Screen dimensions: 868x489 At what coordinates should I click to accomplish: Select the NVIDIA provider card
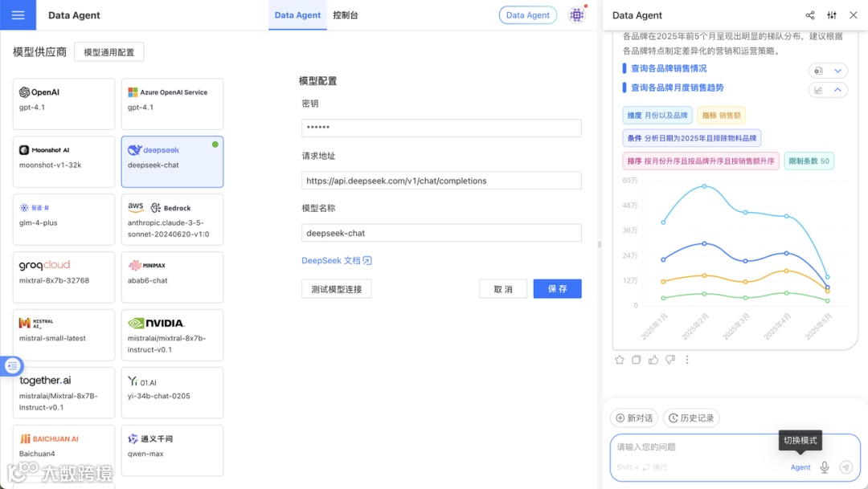[172, 335]
